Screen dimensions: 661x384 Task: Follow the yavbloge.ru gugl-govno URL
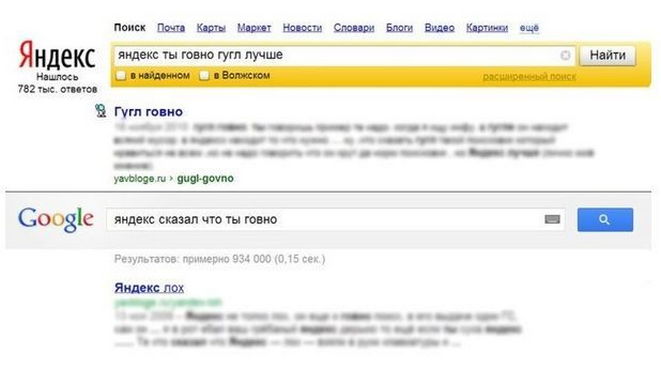click(x=174, y=178)
